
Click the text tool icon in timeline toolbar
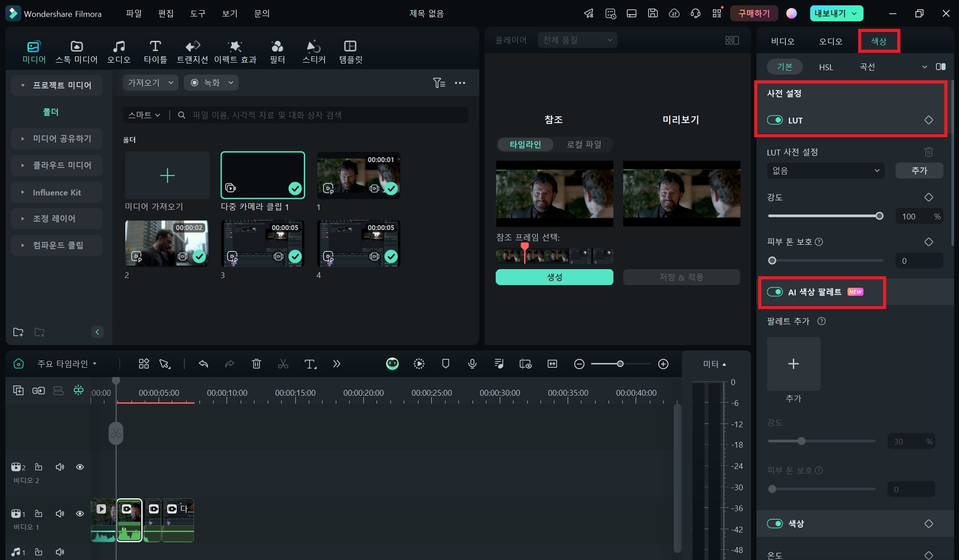click(310, 364)
